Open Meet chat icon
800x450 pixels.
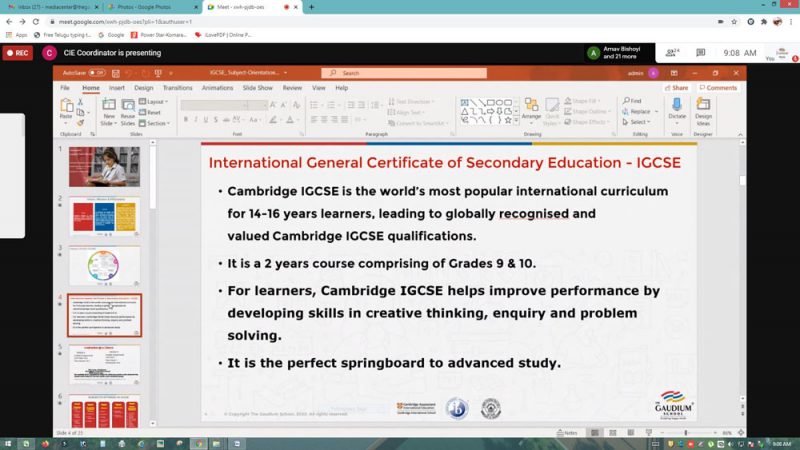coord(701,53)
